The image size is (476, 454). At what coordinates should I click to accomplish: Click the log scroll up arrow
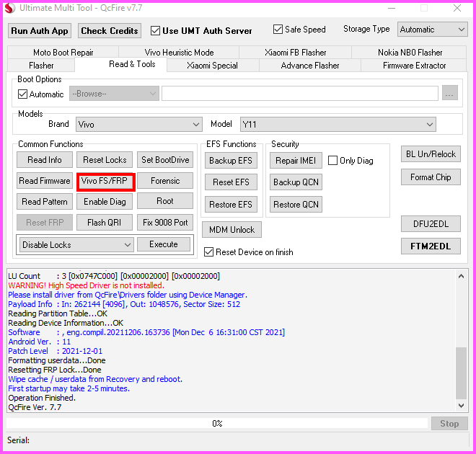[461, 276]
